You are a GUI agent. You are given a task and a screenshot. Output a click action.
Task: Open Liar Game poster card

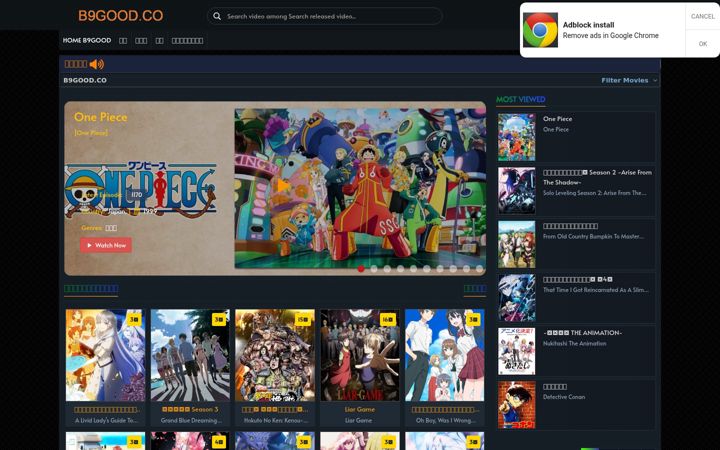(x=360, y=355)
